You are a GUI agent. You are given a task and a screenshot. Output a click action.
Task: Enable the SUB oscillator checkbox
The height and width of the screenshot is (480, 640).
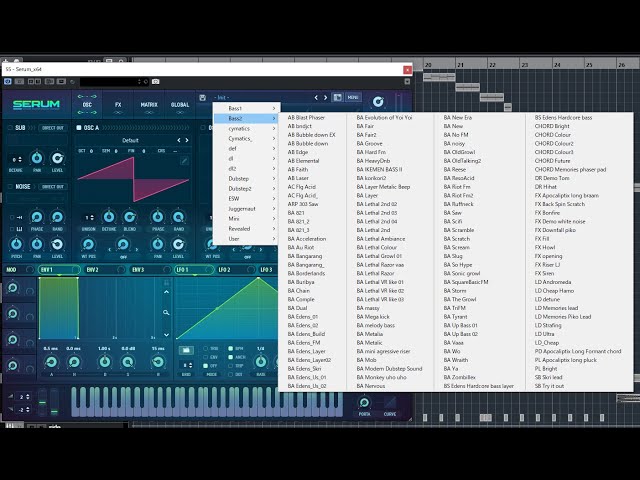(10, 128)
